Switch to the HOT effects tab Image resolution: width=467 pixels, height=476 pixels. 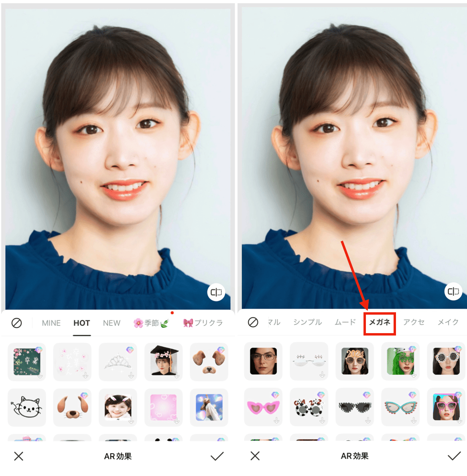(x=81, y=323)
